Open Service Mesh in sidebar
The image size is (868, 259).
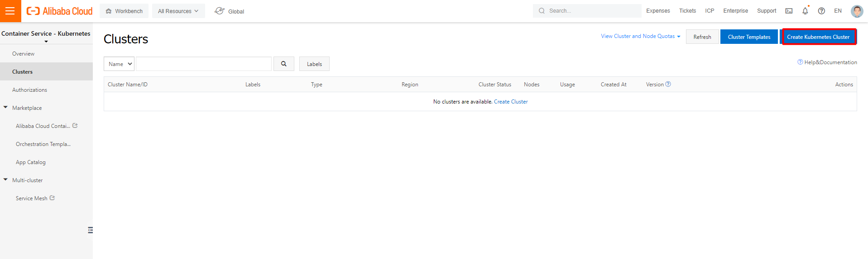(32, 198)
